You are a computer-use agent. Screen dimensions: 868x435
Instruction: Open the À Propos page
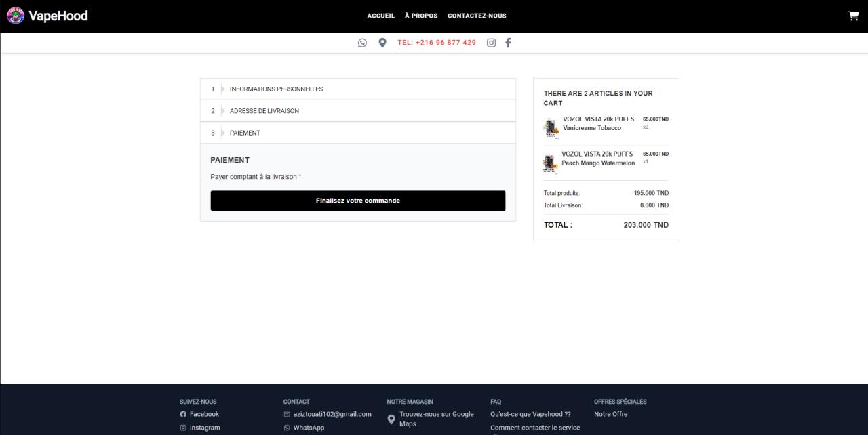[x=421, y=16]
